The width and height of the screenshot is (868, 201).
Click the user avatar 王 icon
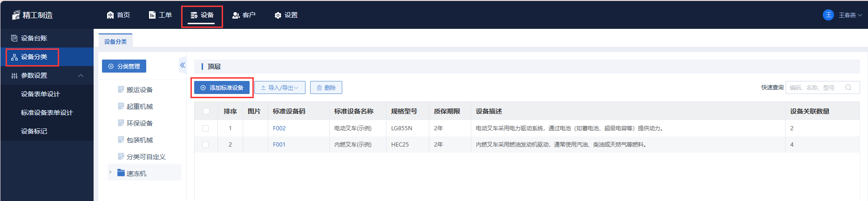click(x=828, y=15)
